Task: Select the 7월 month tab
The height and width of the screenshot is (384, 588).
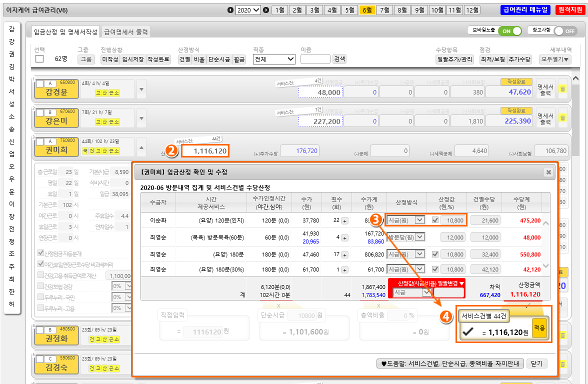Action: click(384, 10)
